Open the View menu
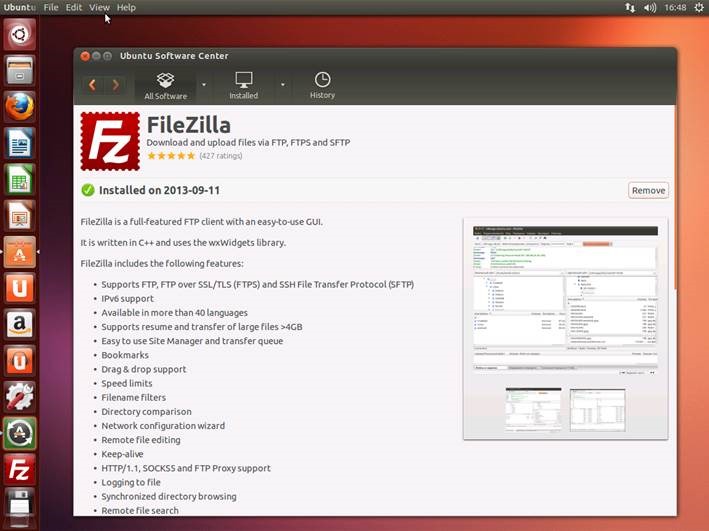 (x=99, y=7)
